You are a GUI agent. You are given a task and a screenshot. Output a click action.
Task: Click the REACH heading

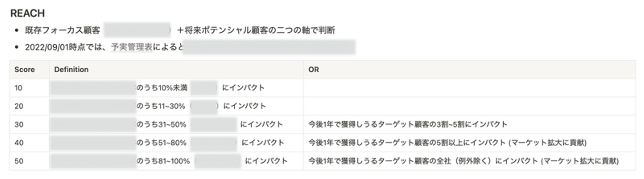[28, 13]
